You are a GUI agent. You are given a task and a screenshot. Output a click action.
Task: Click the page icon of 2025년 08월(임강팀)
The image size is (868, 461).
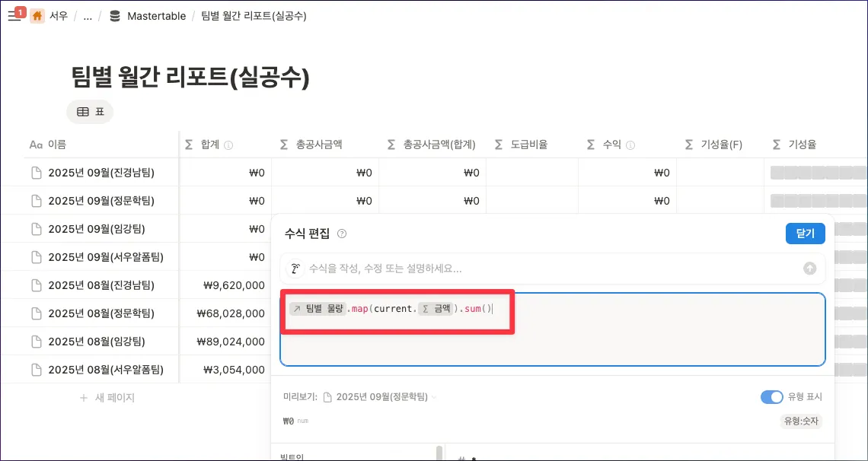click(36, 342)
